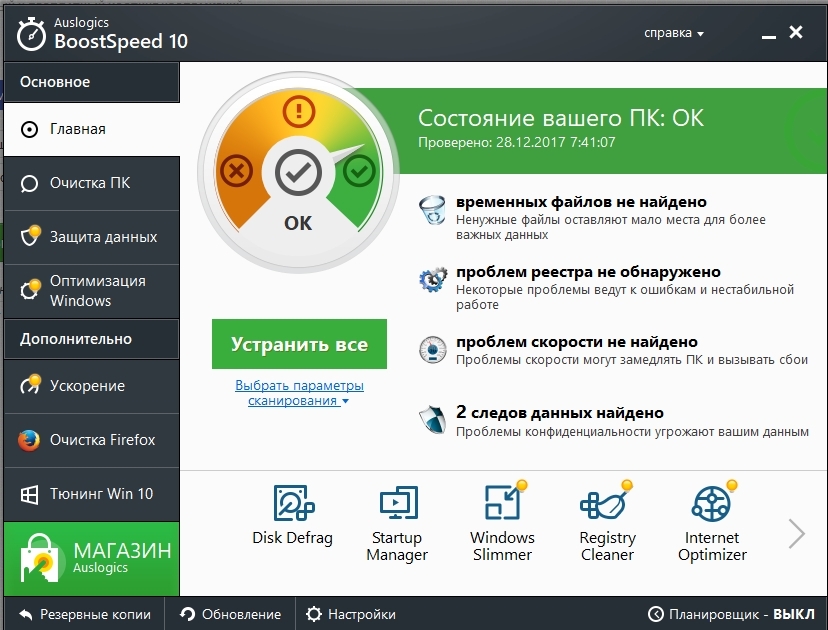
Task: Open Настройки settings in bottom bar
Action: click(x=350, y=614)
